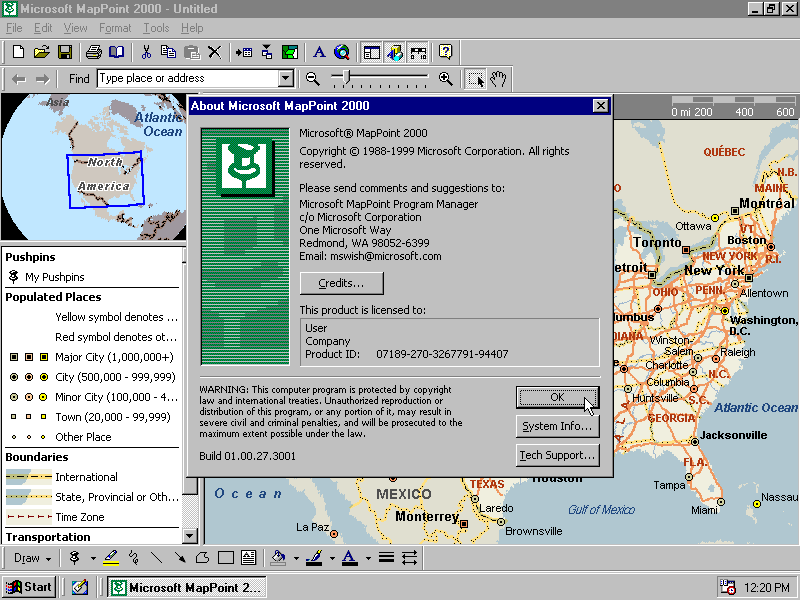The height and width of the screenshot is (600, 800).
Task: Click the open book toolbar icon
Action: click(x=117, y=52)
